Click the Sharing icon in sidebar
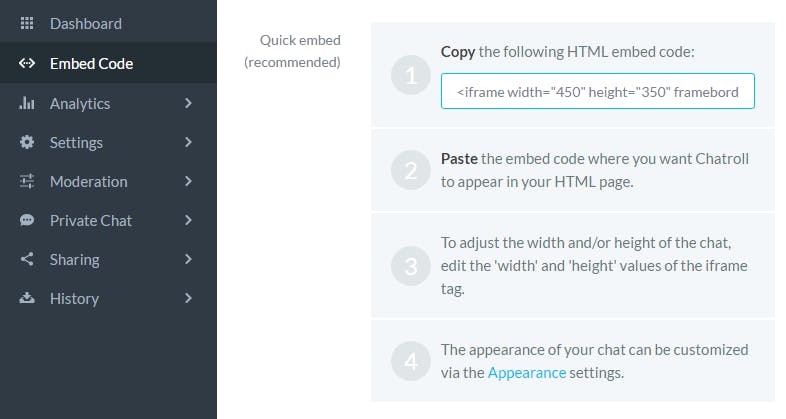This screenshot has height=419, width=786. [x=27, y=259]
